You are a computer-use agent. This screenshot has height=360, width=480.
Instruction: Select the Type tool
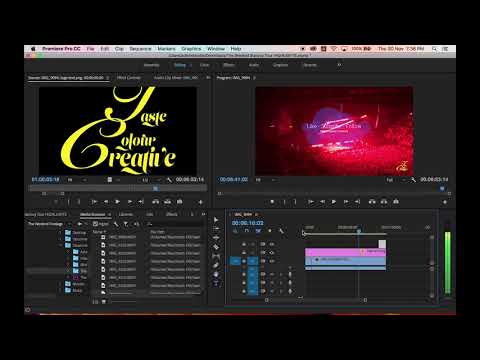[x=216, y=283]
